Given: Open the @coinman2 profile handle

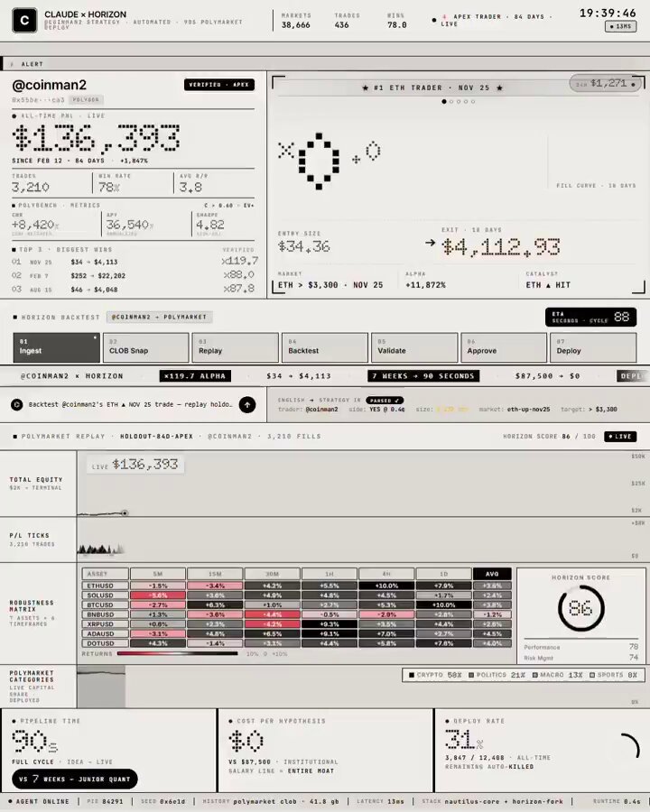Looking at the screenshot, I should [x=50, y=85].
